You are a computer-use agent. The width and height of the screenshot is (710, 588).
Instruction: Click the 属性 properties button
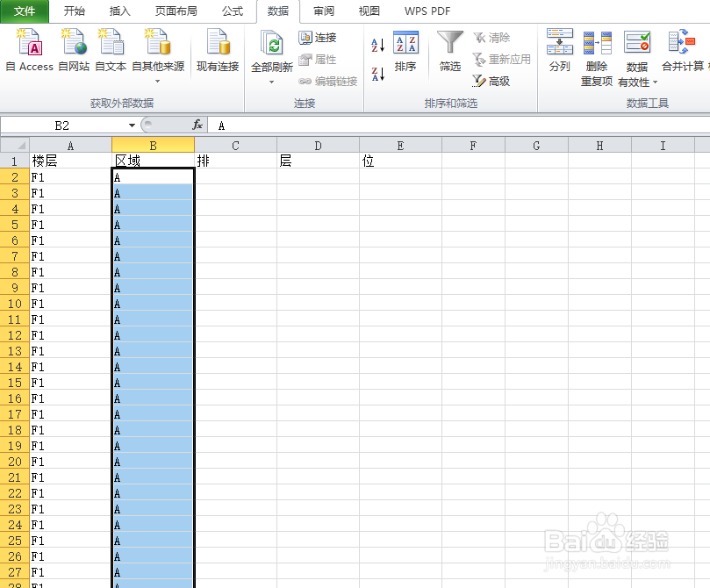click(x=318, y=60)
